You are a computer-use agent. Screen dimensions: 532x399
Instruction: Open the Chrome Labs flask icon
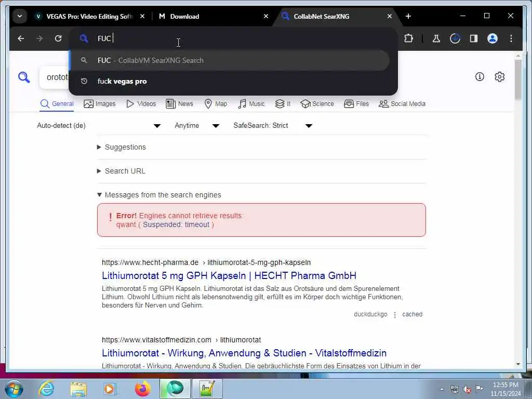(436, 38)
